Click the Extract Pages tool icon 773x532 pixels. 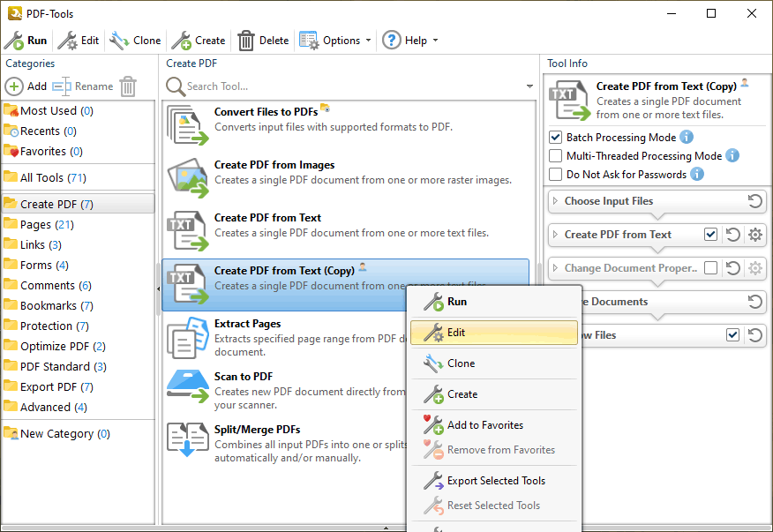(187, 338)
